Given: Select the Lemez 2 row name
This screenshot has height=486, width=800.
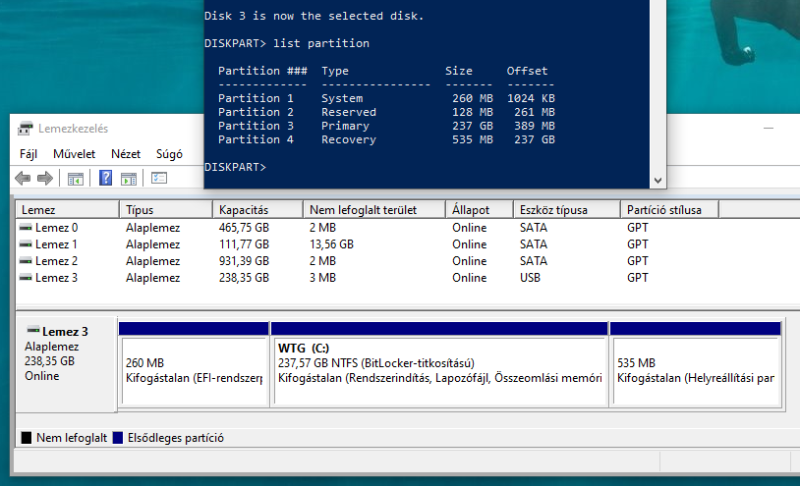Looking at the screenshot, I should coord(57,261).
